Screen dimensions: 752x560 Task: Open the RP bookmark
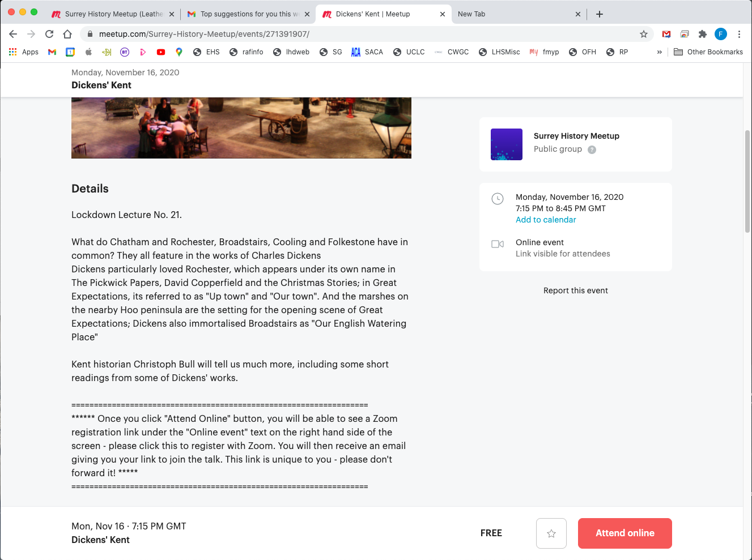click(x=617, y=52)
